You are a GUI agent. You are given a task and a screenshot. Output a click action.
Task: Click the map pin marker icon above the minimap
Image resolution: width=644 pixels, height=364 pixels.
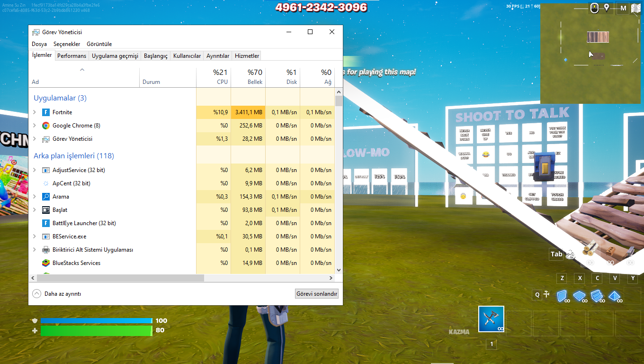point(607,8)
